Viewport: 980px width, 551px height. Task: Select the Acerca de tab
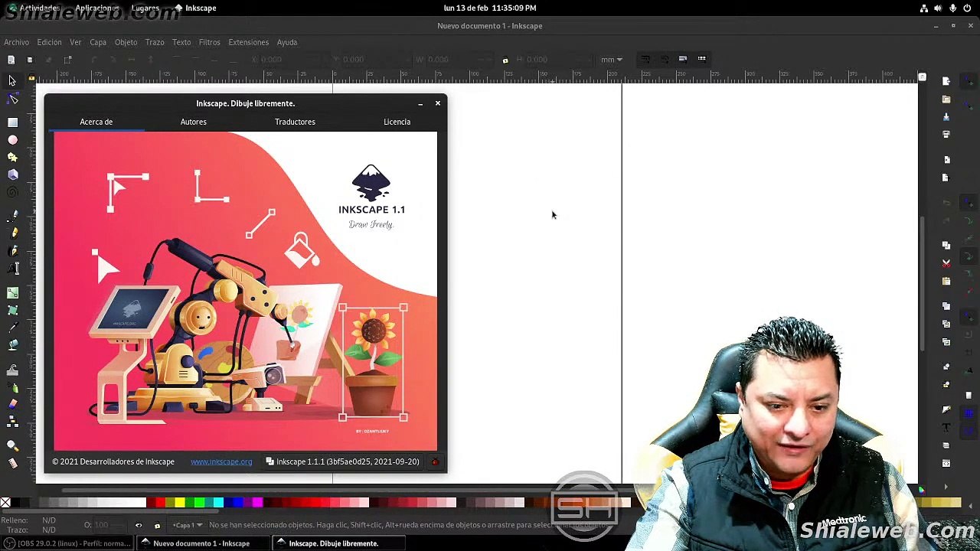(x=96, y=122)
